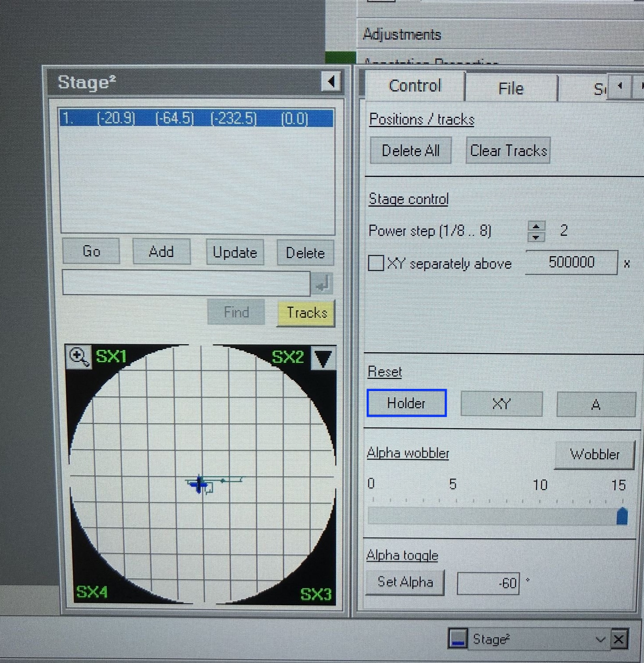Image resolution: width=644 pixels, height=663 pixels.
Task: Click the Stage² icon in the bottom taskbar
Action: 458,638
